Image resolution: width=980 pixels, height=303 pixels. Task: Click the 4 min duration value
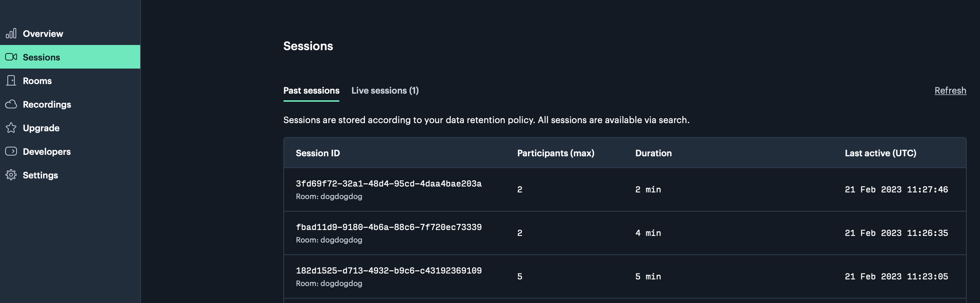coord(648,233)
